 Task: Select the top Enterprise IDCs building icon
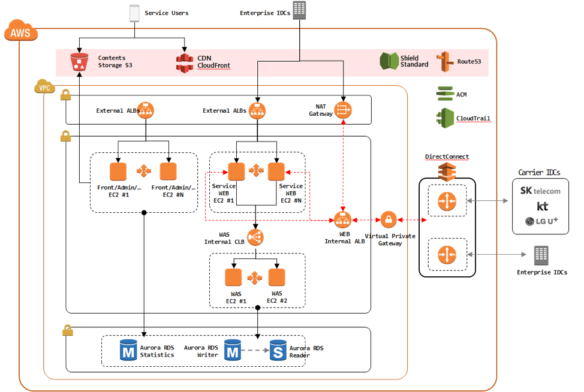[299, 11]
